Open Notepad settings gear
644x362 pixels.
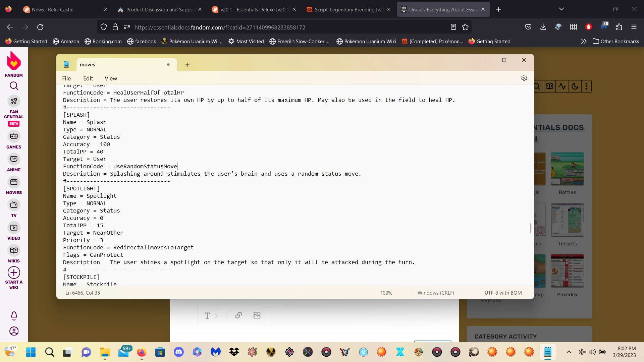[x=524, y=78]
